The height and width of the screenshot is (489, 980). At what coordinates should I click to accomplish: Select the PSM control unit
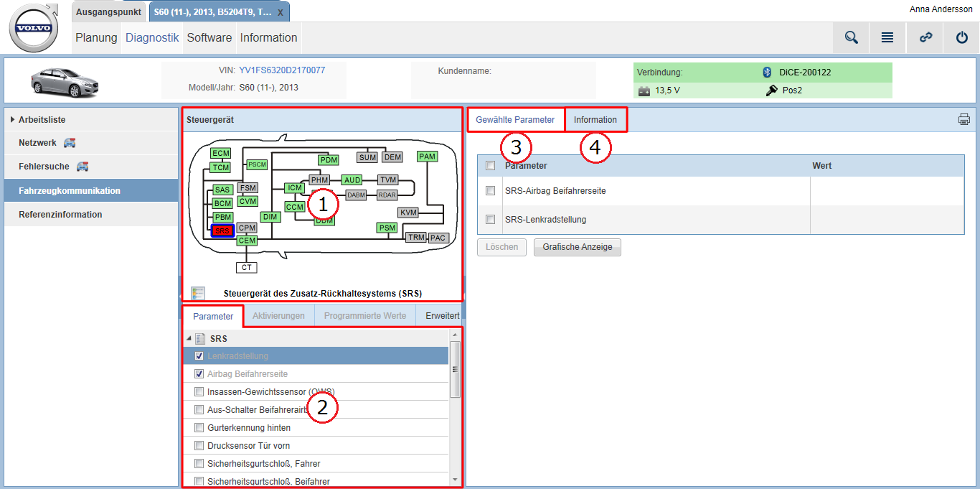click(x=387, y=228)
